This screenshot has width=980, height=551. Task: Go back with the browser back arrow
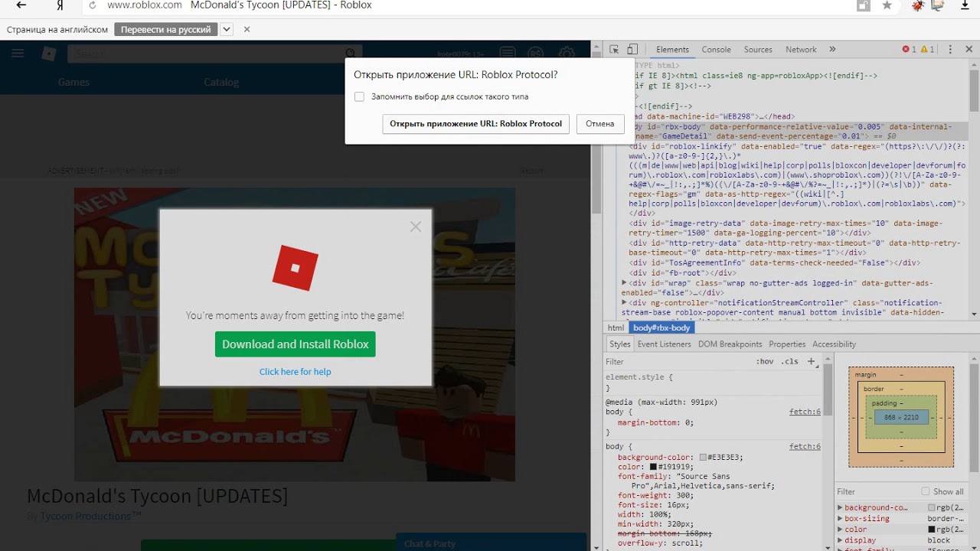click(x=21, y=5)
